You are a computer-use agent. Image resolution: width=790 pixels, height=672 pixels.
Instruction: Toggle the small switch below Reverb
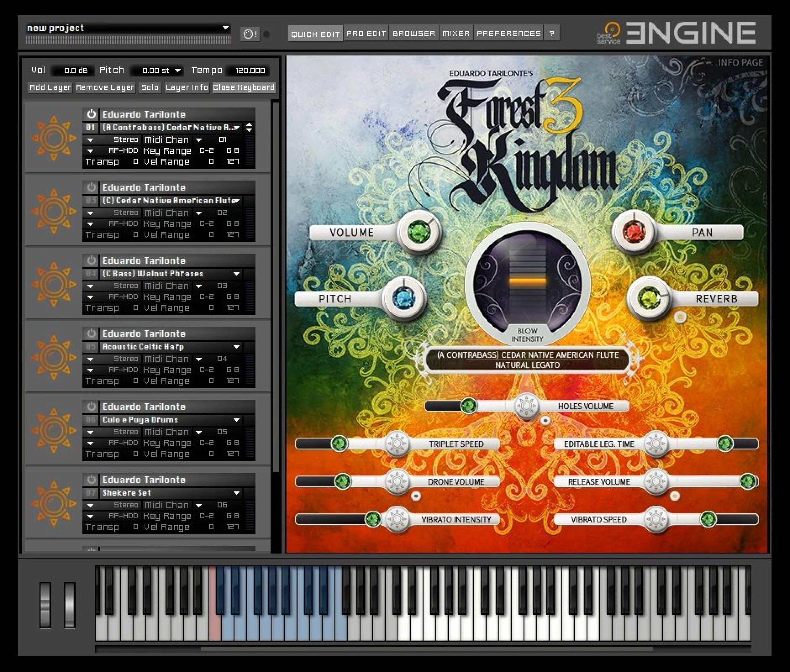tap(680, 317)
